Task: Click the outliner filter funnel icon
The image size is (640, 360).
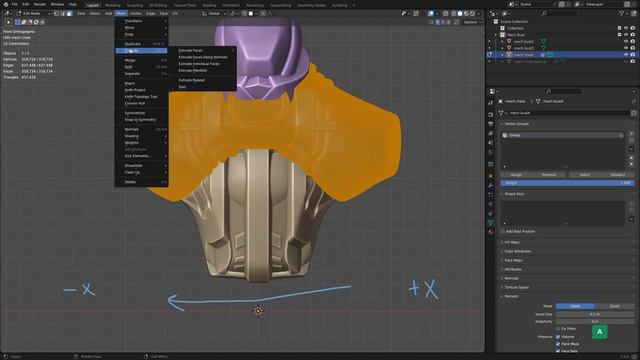Action: click(x=622, y=13)
